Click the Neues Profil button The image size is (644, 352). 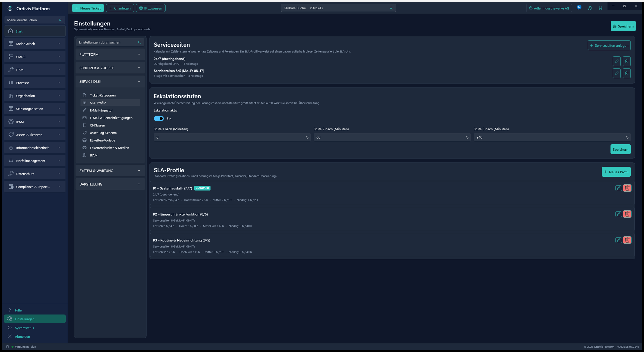(616, 172)
